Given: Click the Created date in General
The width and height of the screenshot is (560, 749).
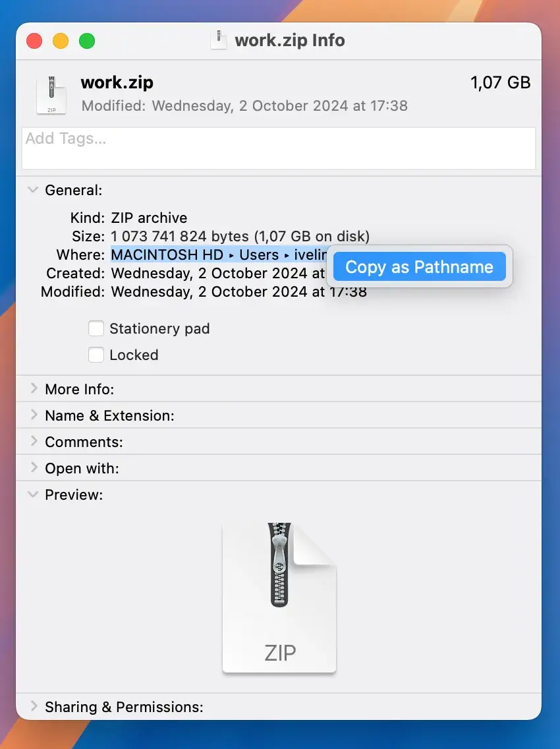Looking at the screenshot, I should coord(217,273).
